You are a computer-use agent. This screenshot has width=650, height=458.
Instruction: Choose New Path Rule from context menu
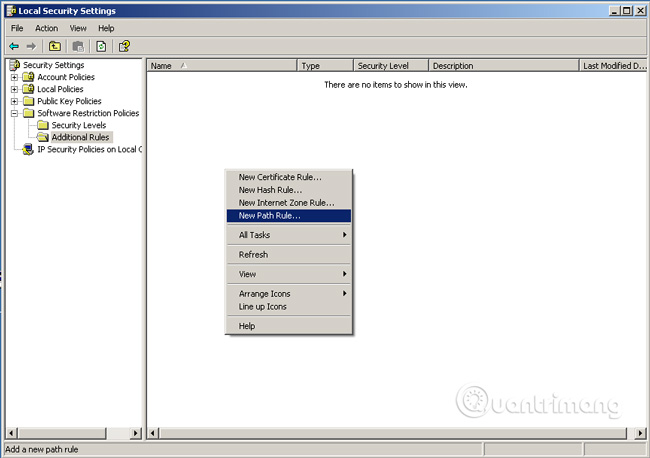(x=269, y=215)
